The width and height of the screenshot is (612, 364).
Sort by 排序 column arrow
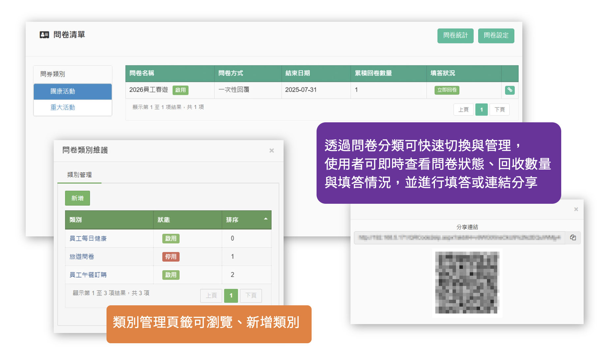click(265, 219)
